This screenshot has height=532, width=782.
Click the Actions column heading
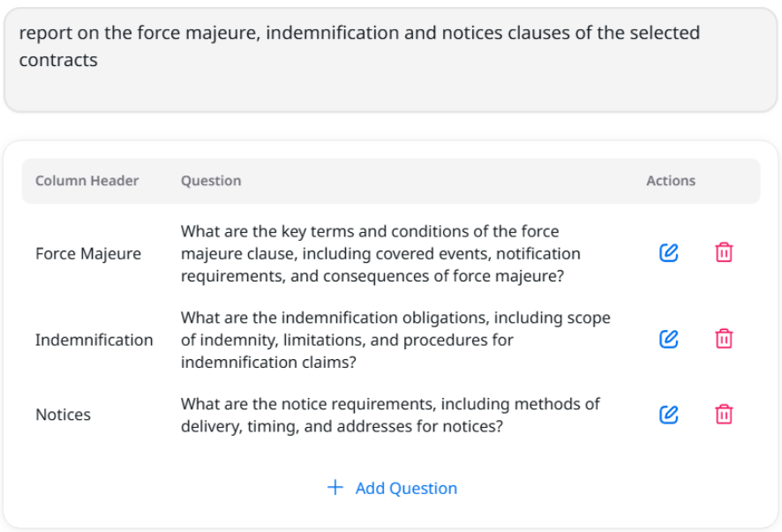[x=670, y=181]
